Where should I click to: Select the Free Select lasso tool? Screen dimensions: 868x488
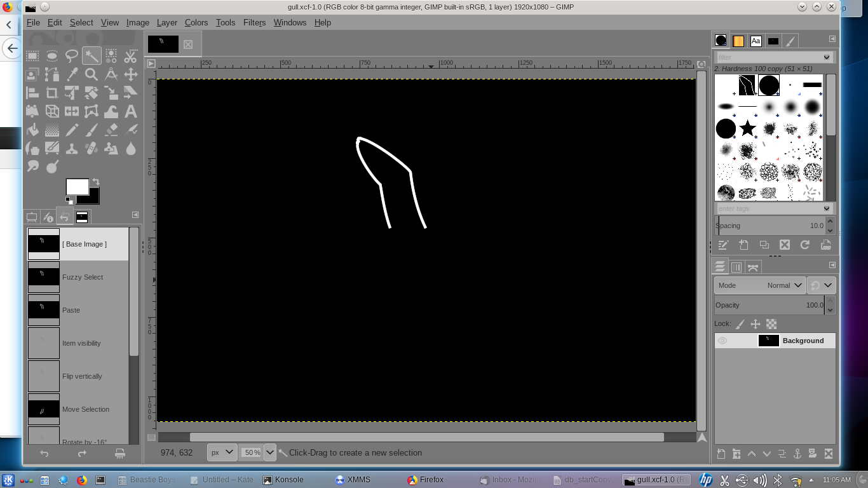coord(72,56)
